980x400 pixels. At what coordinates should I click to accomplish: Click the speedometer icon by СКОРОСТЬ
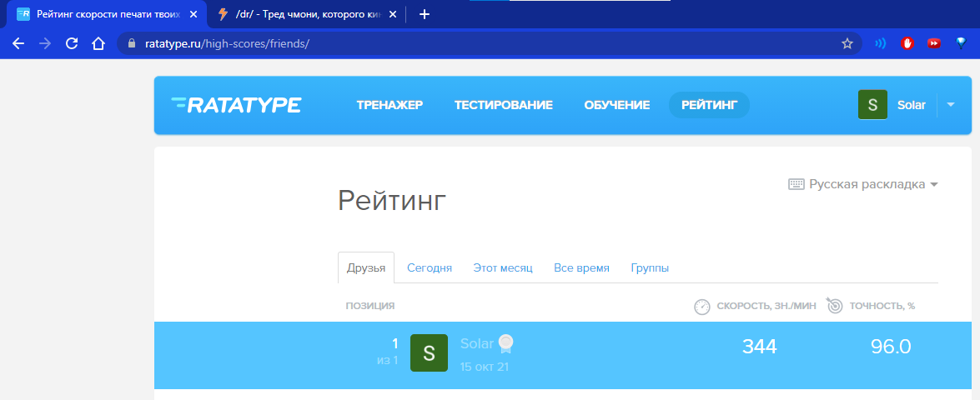point(702,307)
